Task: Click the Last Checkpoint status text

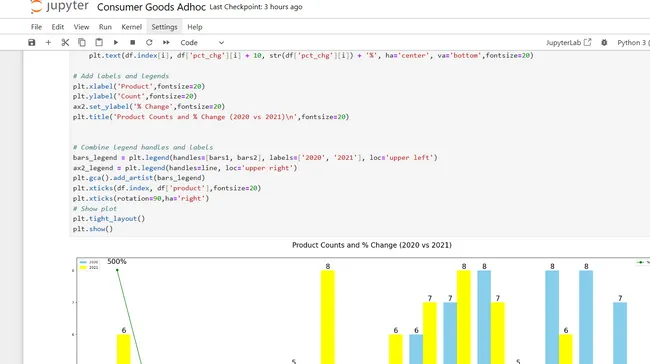Action: (256, 7)
